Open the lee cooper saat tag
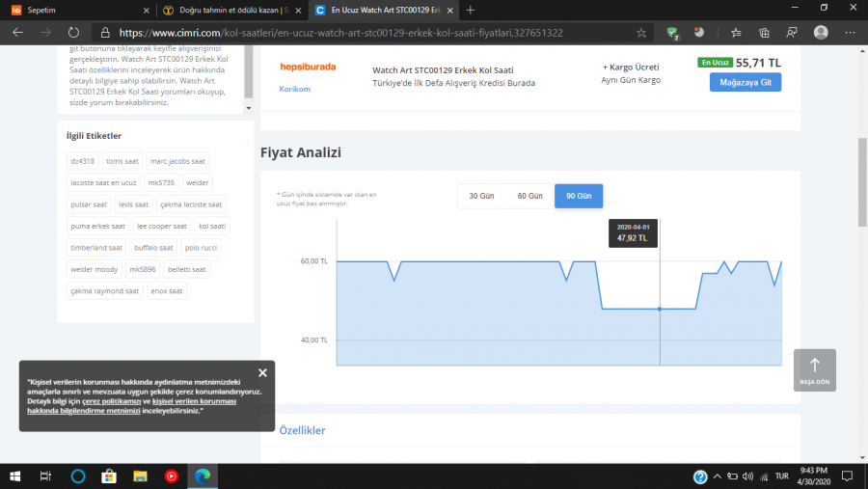Viewport: 868px width, 489px height. [162, 226]
